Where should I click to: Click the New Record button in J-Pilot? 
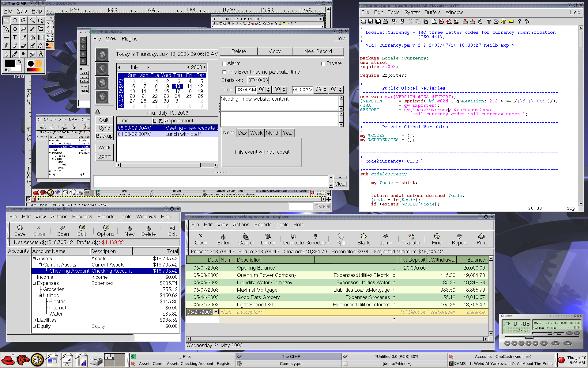click(x=318, y=51)
